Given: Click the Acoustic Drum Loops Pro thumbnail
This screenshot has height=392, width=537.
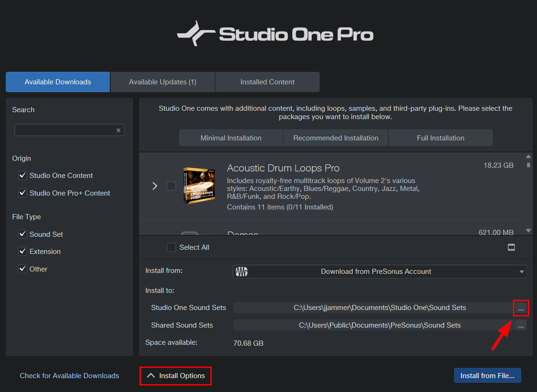Looking at the screenshot, I should [x=199, y=186].
